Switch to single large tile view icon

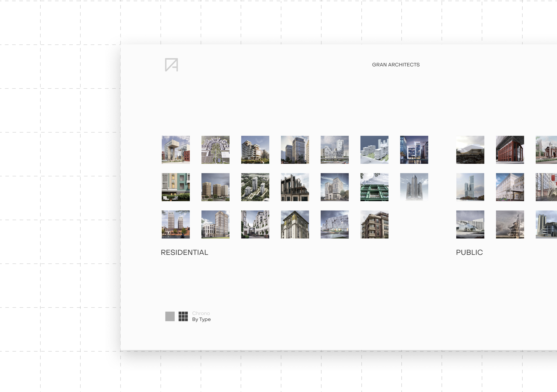170,316
